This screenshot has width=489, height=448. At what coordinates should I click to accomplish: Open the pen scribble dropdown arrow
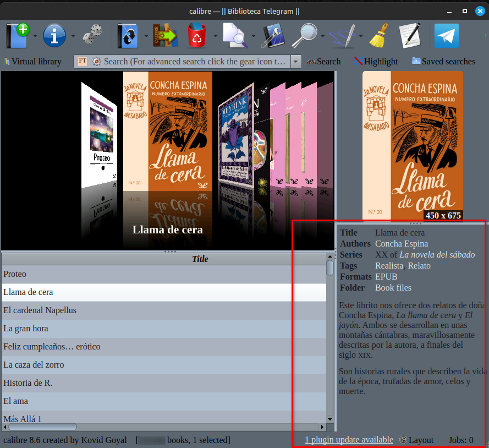360,36
